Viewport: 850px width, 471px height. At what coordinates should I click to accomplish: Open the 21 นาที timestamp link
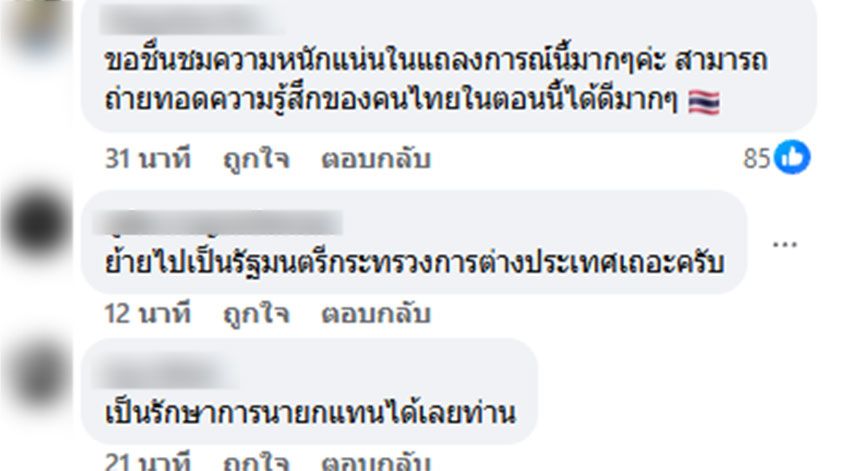coord(147,461)
